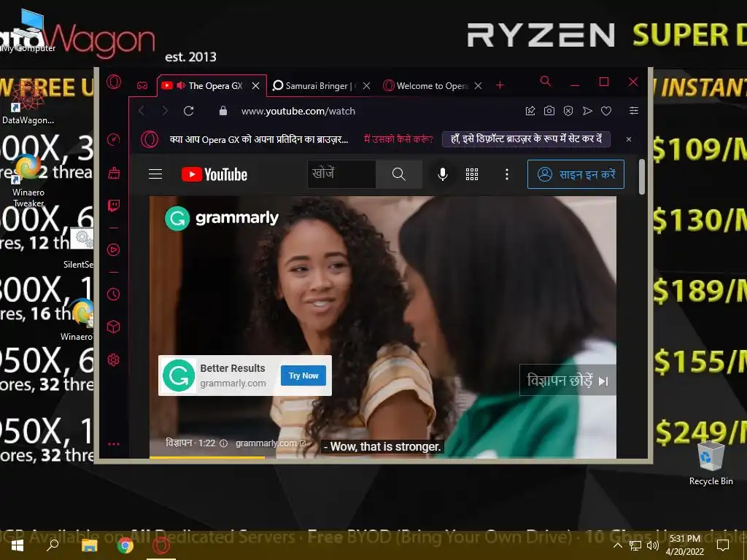
Task: Click साइन इन करें sign-in button
Action: tap(576, 174)
